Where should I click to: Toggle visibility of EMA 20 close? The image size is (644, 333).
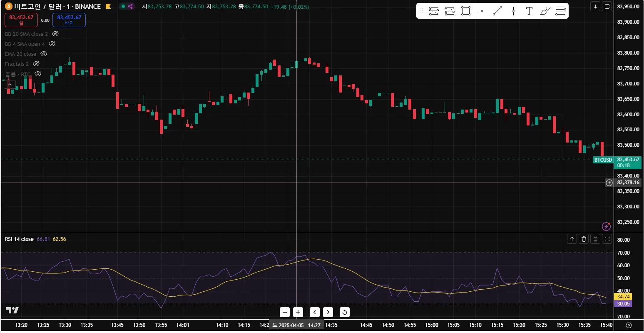click(44, 54)
